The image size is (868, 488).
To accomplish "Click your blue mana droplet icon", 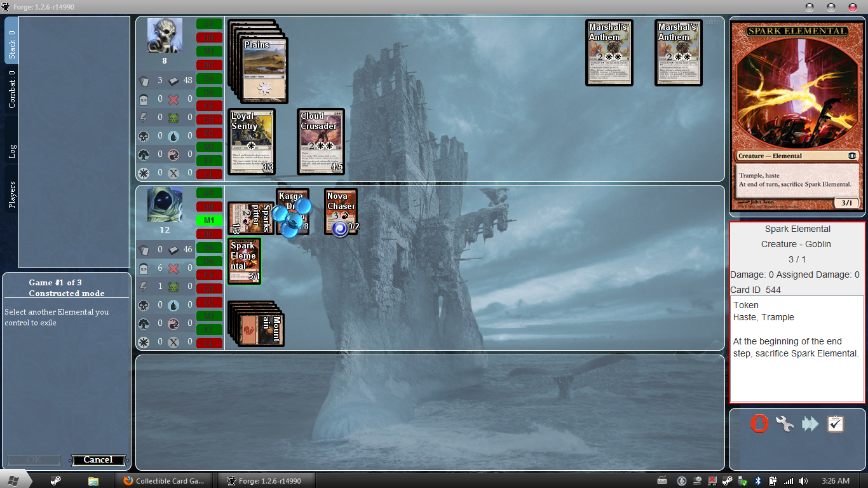I will pyautogui.click(x=173, y=305).
